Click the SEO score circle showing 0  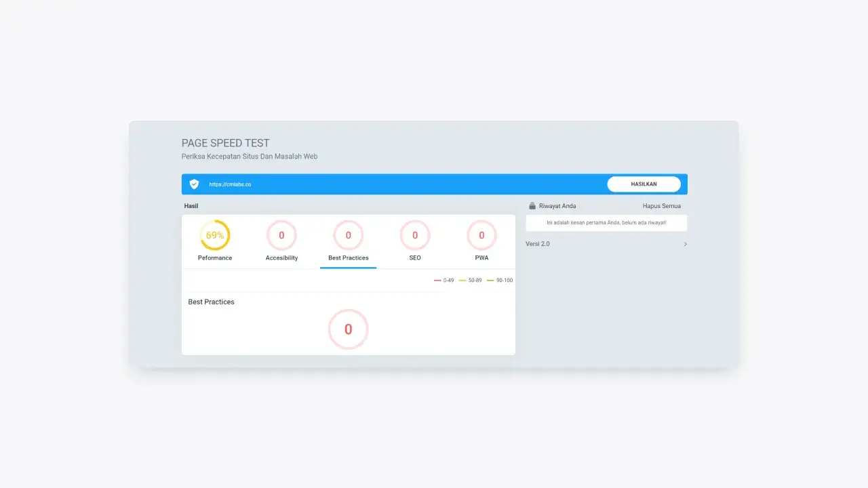(x=415, y=236)
